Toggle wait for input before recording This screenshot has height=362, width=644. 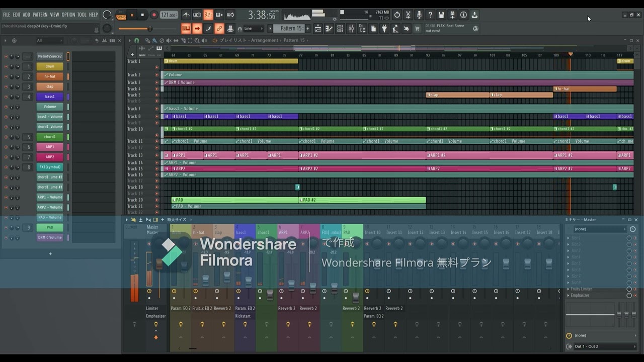pyautogui.click(x=197, y=15)
